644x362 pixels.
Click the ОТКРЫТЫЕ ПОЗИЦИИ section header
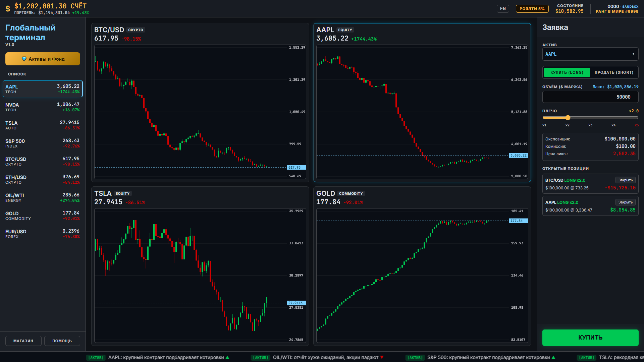566,169
